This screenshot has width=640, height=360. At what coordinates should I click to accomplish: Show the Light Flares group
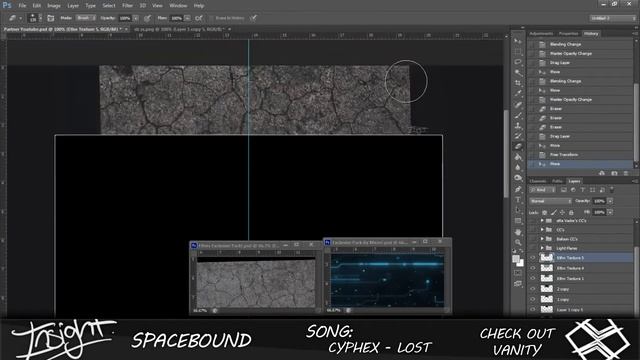tap(533, 248)
